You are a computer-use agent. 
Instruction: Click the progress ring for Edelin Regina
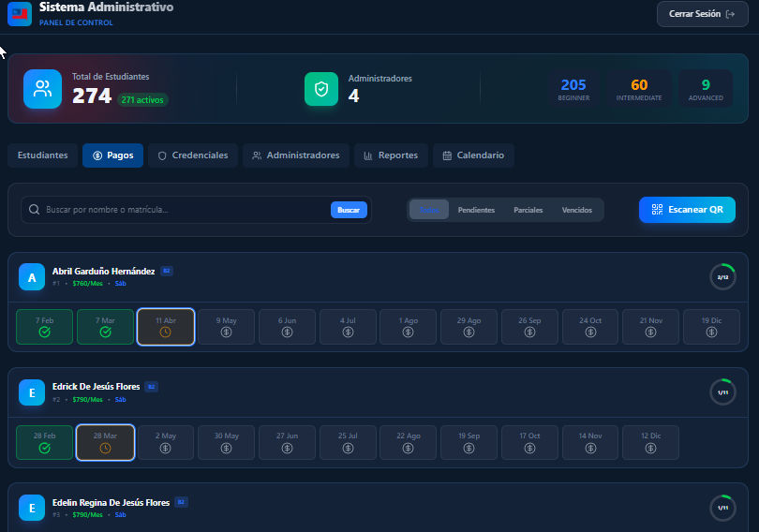pos(722,508)
